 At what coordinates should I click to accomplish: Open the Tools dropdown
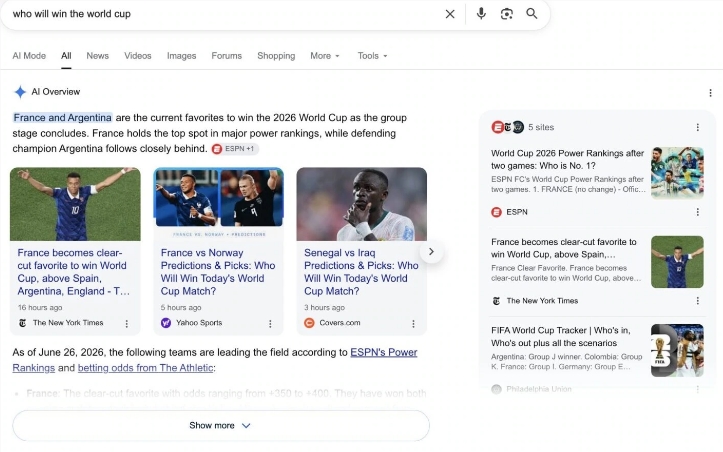tap(373, 56)
